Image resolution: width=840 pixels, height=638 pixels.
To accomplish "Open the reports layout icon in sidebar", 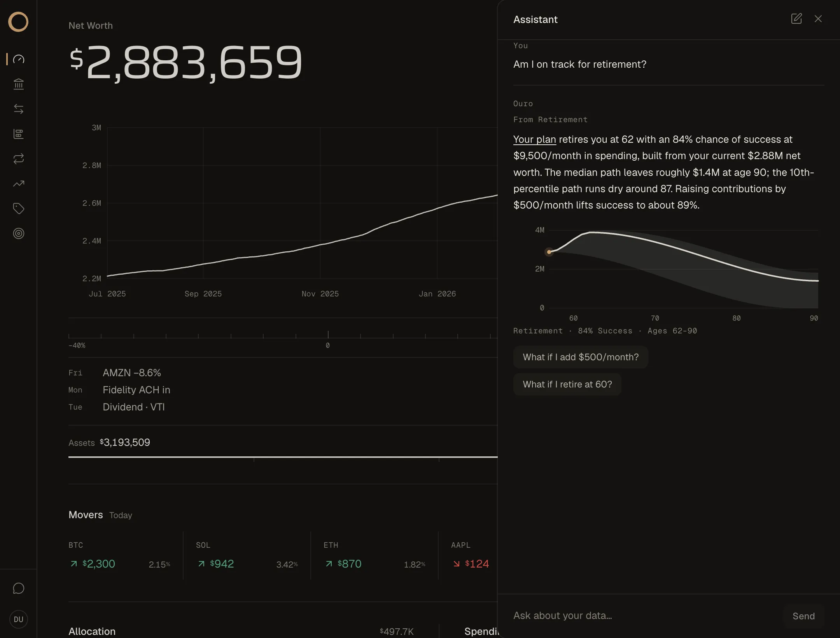I will (19, 134).
